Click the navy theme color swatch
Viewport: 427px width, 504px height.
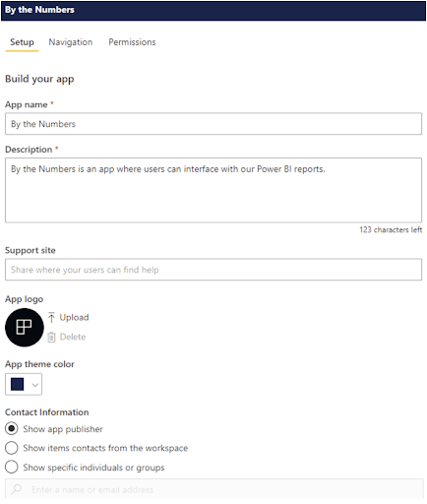click(17, 384)
